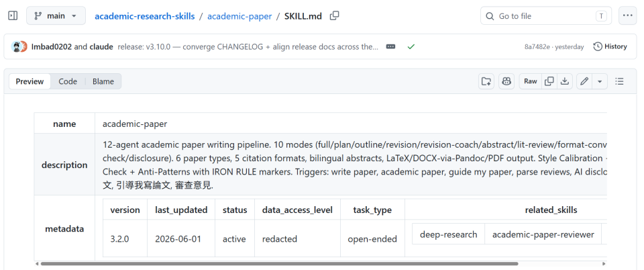Open the v3.10.0 release commit message

248,46
